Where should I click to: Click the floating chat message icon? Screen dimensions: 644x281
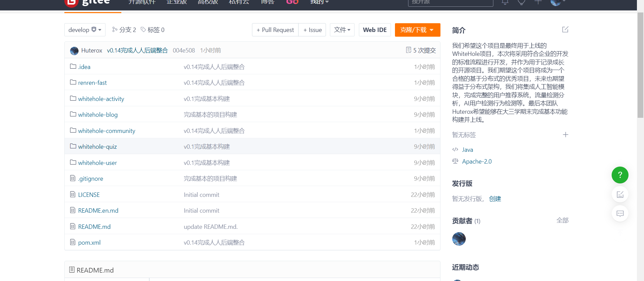coord(620,213)
